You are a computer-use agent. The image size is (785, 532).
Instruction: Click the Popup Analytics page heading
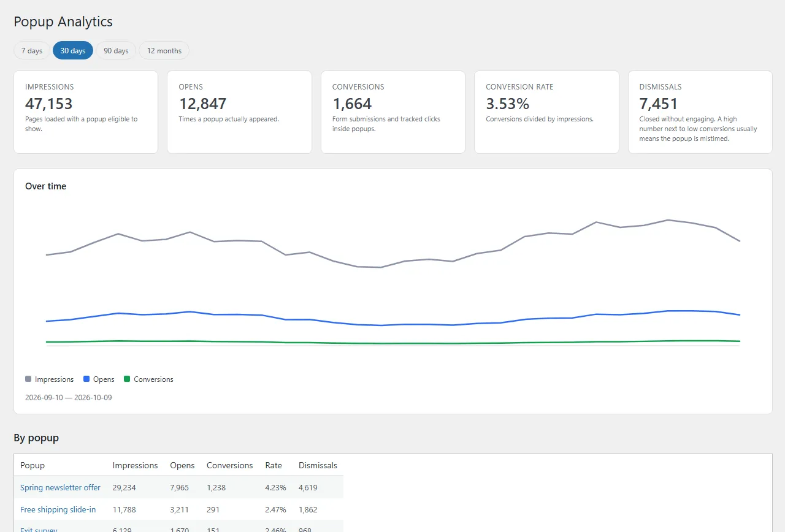pos(63,21)
